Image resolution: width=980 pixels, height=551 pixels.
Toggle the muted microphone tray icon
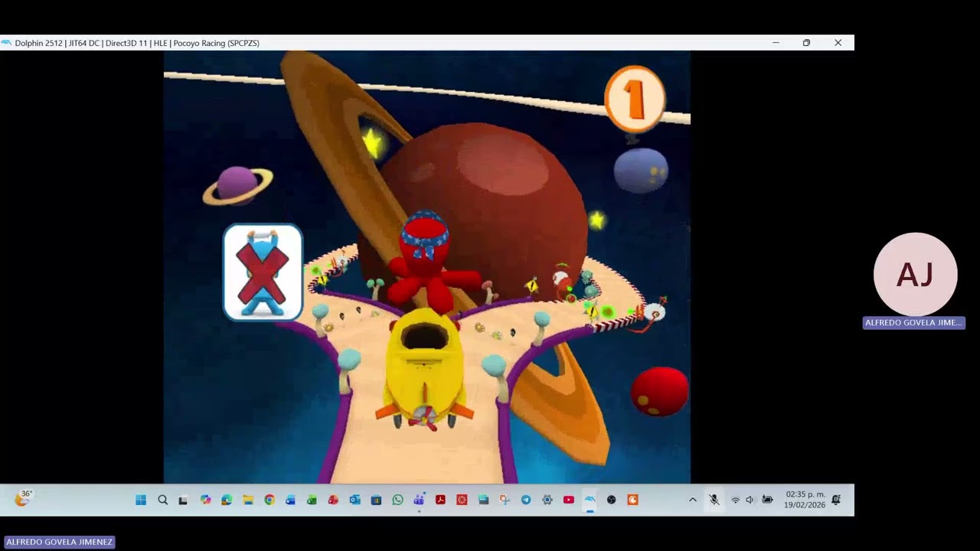tap(714, 500)
